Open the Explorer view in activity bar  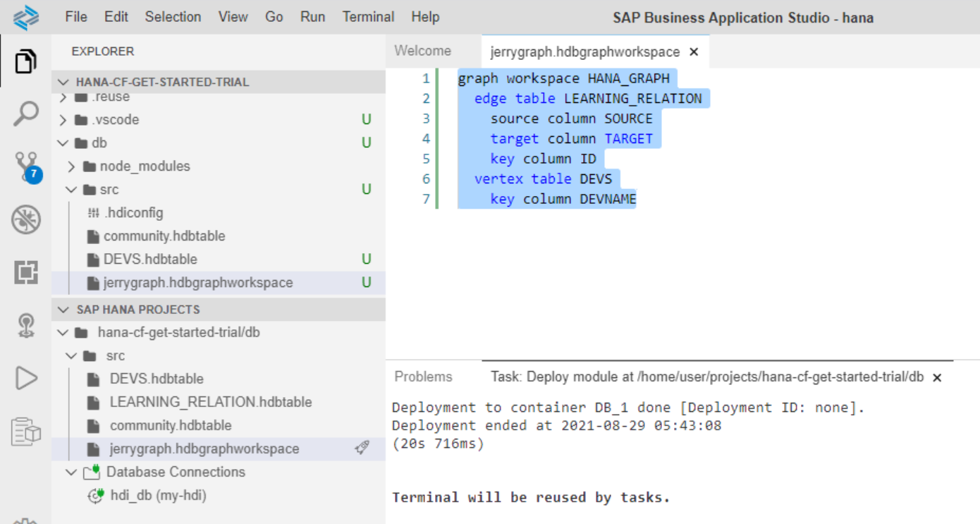25,61
